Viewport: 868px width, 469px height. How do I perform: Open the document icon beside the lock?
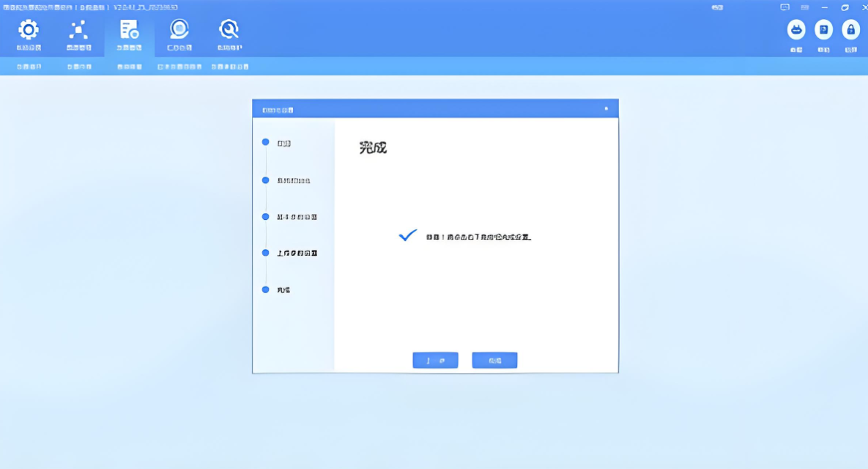822,30
